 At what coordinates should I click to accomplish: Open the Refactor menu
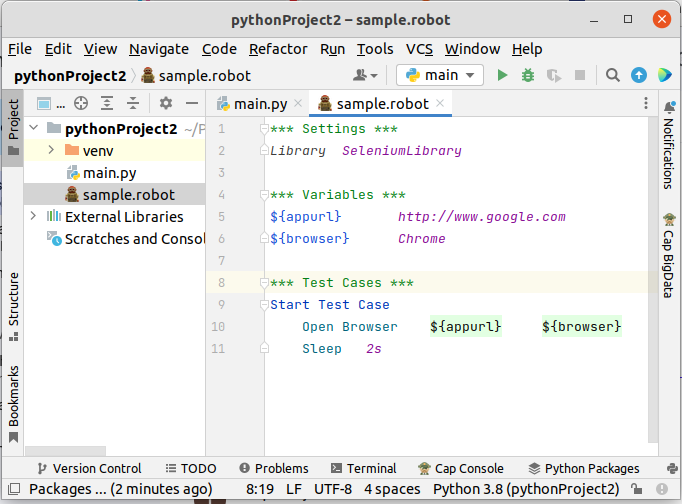click(x=278, y=49)
